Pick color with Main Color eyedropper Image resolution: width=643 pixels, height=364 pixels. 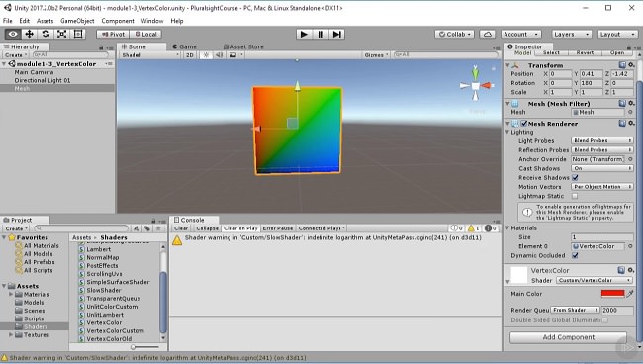pos(630,294)
